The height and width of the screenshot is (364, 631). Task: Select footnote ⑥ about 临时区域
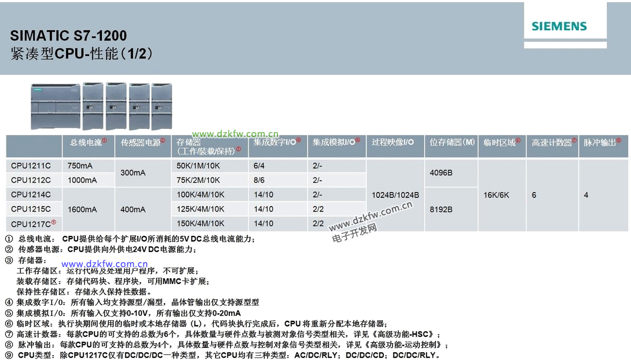coord(197,324)
